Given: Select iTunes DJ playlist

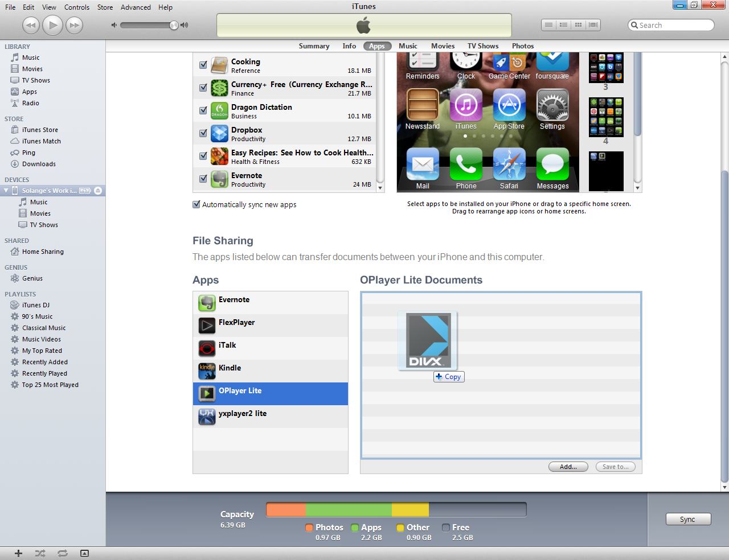Looking at the screenshot, I should point(36,305).
